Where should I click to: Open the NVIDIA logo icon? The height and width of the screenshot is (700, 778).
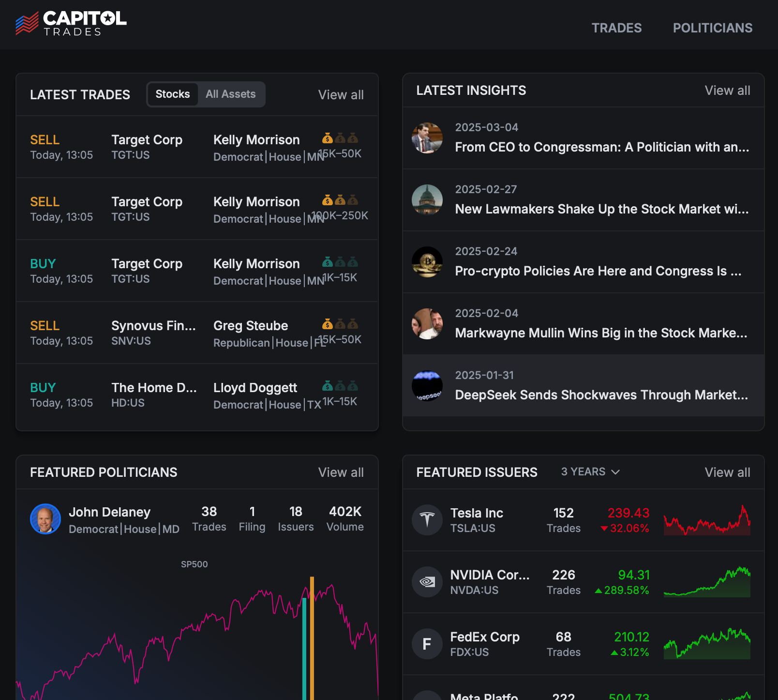427,582
